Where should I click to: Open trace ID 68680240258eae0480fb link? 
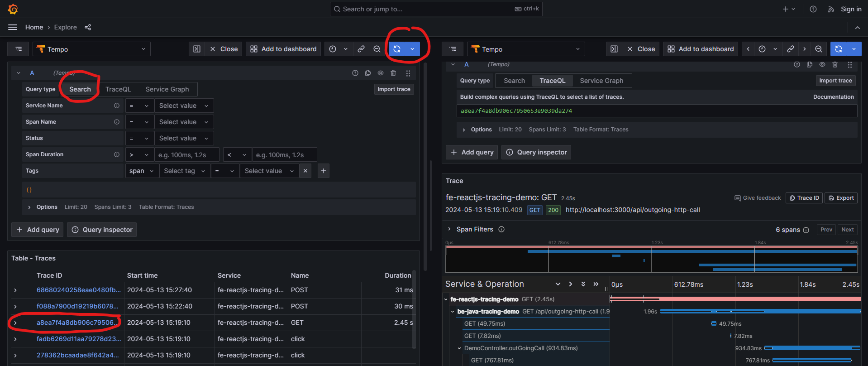[x=78, y=290]
